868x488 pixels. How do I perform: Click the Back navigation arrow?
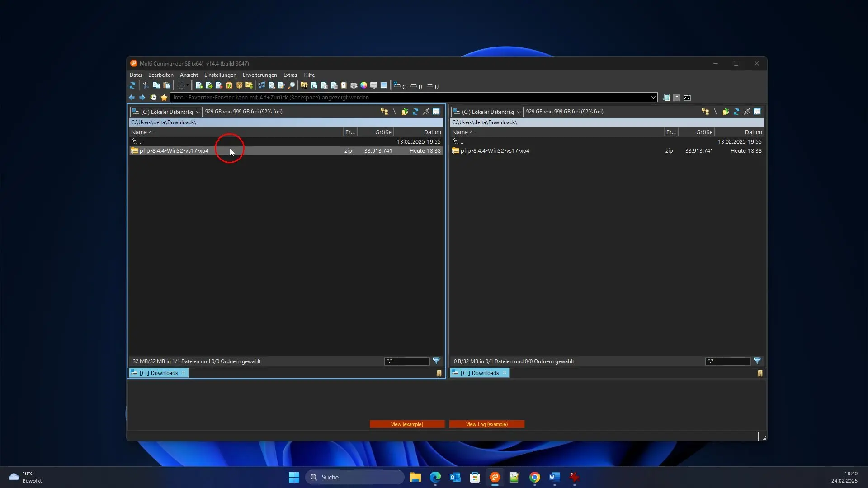point(132,98)
